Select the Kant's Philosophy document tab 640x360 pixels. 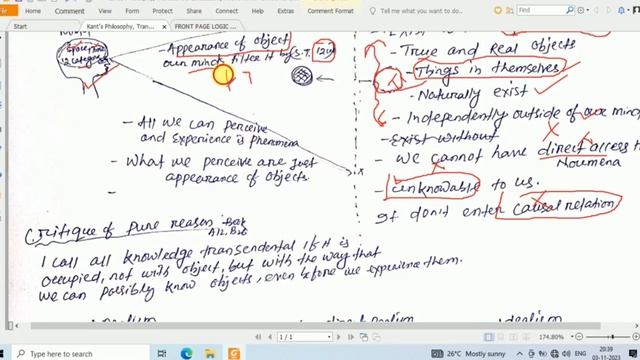(x=120, y=27)
